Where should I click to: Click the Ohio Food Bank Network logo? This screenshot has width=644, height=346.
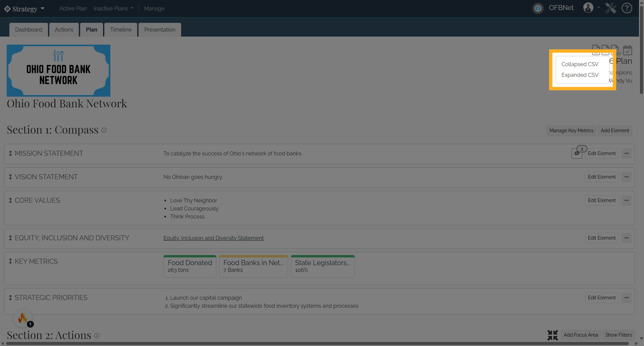(58, 70)
